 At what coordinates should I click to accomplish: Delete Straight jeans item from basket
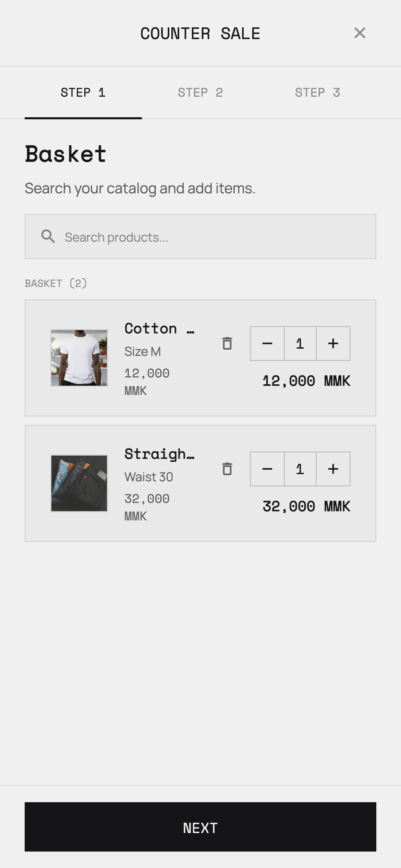tap(227, 469)
